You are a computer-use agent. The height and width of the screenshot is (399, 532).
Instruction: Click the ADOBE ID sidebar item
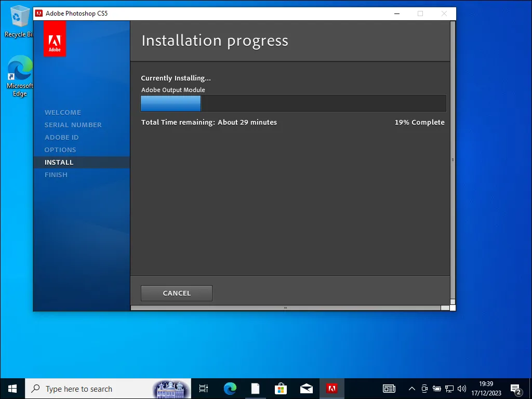coord(61,137)
